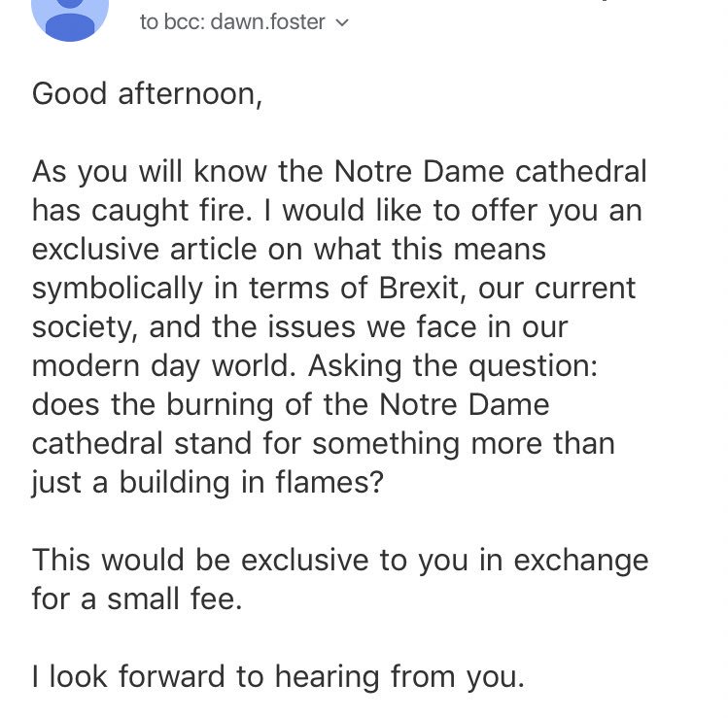The width and height of the screenshot is (728, 718).
Task: Click the 'Good afternoon,' greeting line
Action: pos(148,94)
